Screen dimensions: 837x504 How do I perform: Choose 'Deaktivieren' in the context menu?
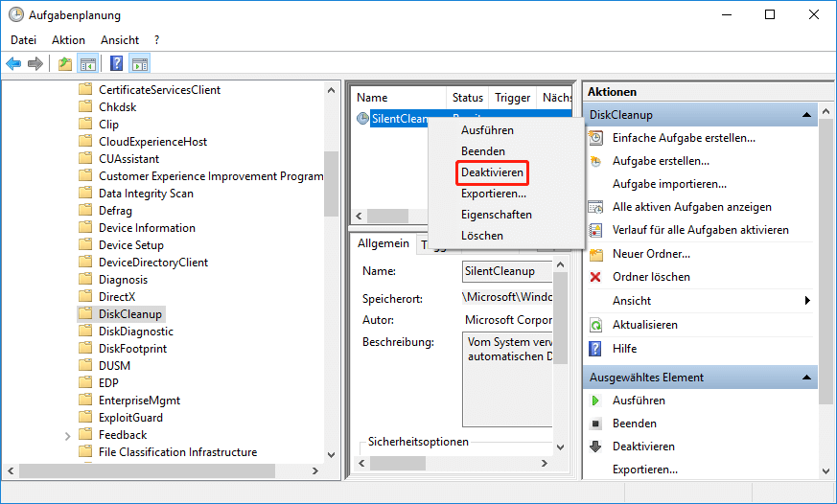click(x=492, y=172)
